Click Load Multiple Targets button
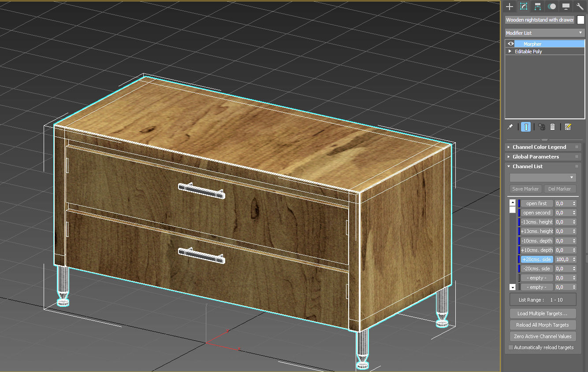This screenshot has width=588, height=372. [543, 313]
